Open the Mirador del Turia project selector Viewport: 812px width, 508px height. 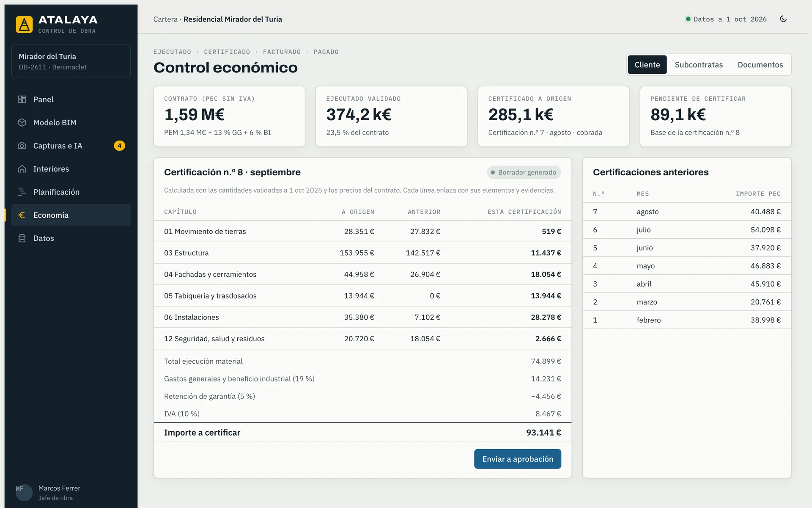click(71, 61)
